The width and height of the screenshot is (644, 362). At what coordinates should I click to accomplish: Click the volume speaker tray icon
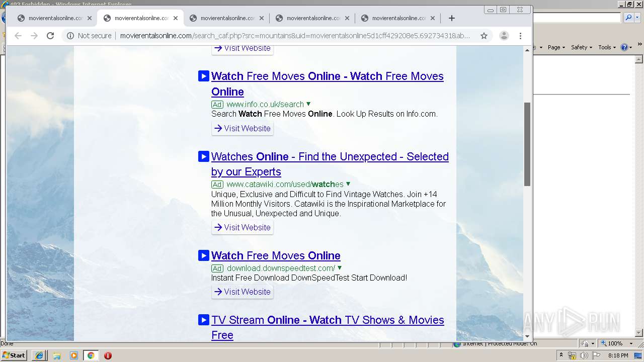[x=584, y=355]
